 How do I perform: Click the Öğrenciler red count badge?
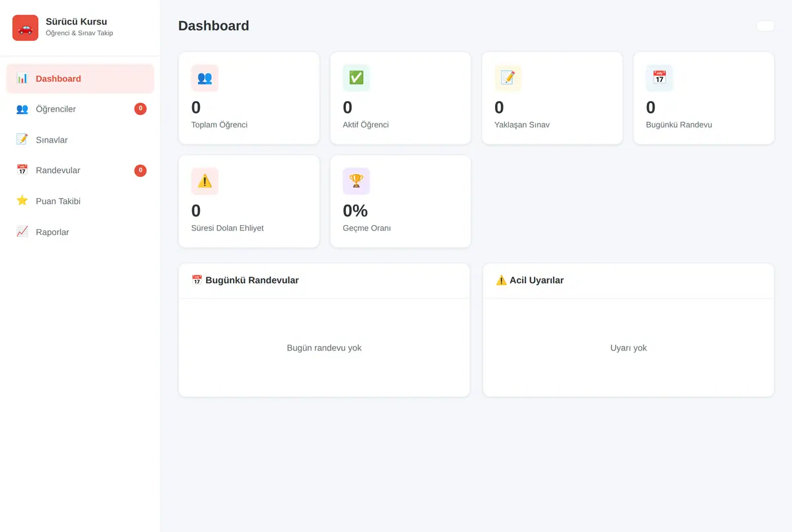click(141, 109)
